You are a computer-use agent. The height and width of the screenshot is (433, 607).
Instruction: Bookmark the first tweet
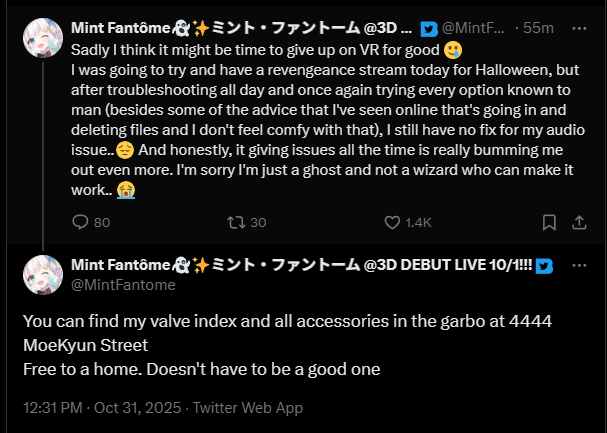coord(548,222)
